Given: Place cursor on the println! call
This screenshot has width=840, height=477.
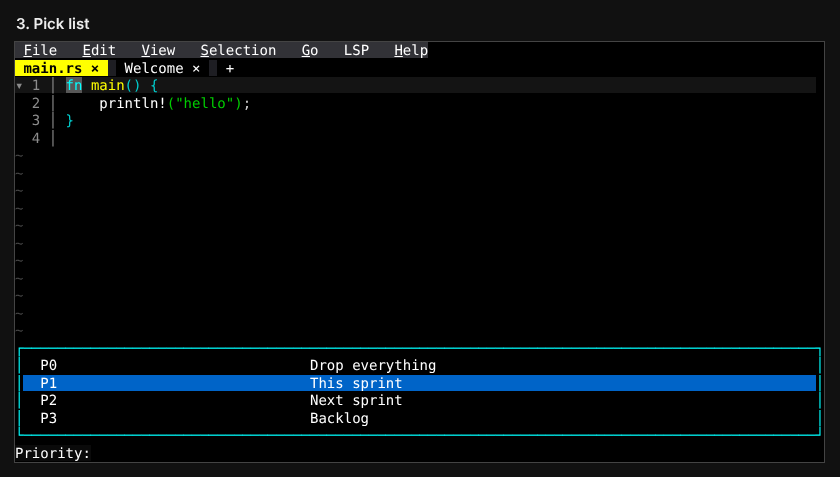Looking at the screenshot, I should (x=133, y=103).
